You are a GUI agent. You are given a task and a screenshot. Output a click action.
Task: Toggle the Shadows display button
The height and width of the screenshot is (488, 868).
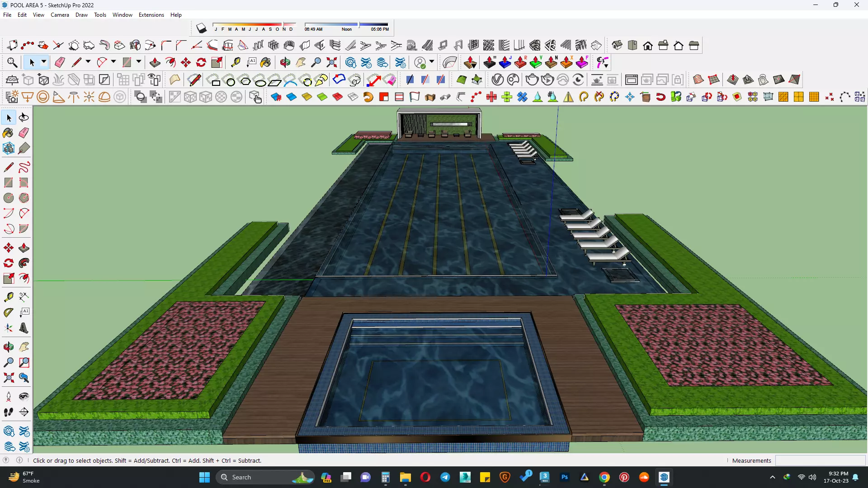pos(201,28)
